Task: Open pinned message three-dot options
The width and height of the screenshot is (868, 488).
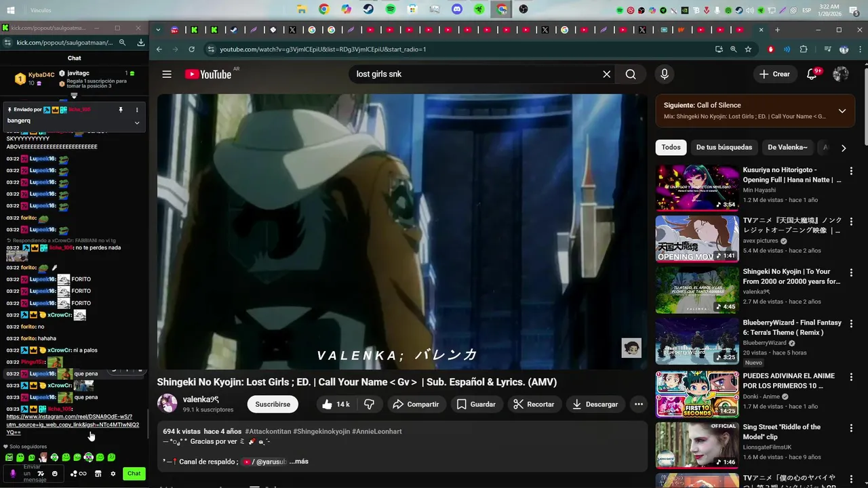Action: (x=137, y=109)
